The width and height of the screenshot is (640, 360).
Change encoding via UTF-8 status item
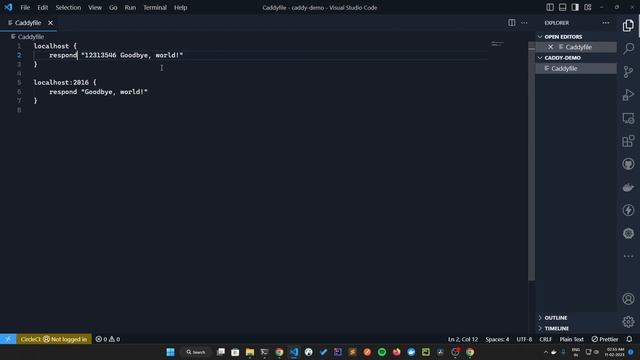(x=524, y=339)
